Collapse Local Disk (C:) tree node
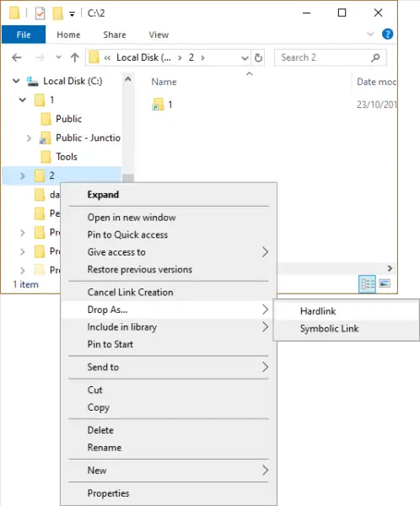The width and height of the screenshot is (420, 506). [x=16, y=81]
